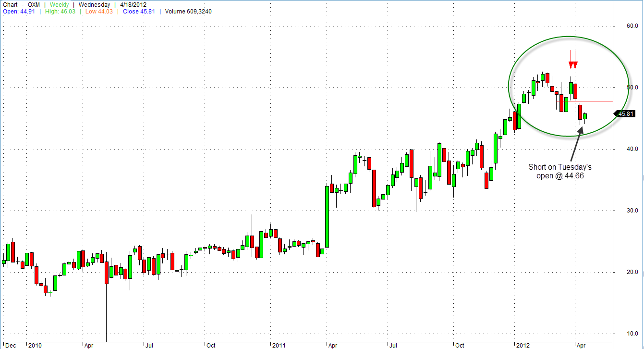
Task: Select the most recent weekly candle
Action: (585, 117)
